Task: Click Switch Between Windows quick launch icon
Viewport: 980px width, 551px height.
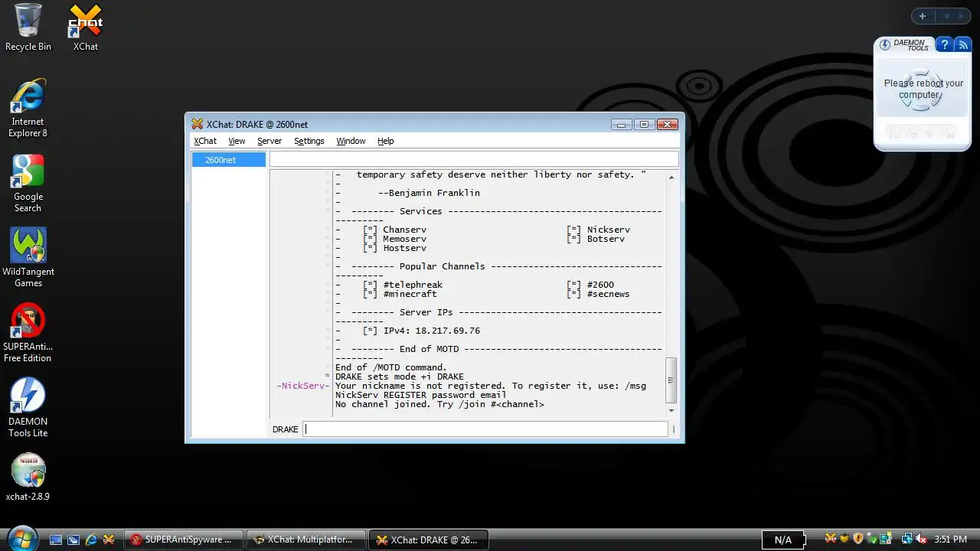Action: pyautogui.click(x=73, y=540)
